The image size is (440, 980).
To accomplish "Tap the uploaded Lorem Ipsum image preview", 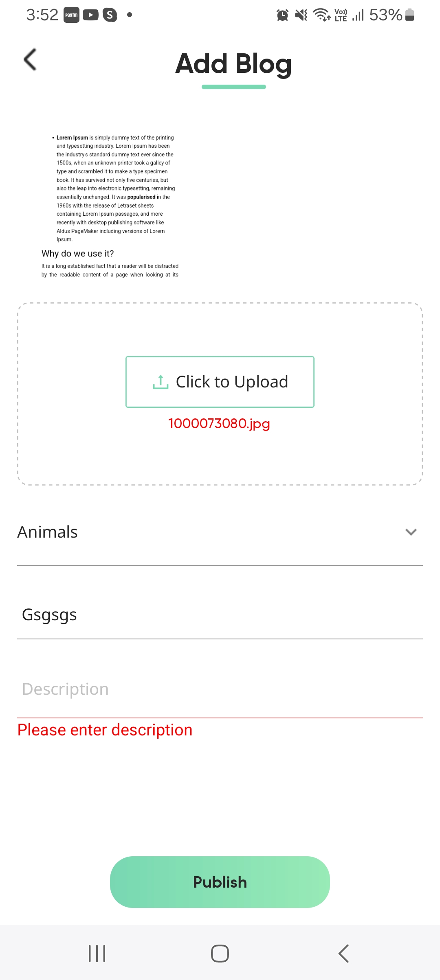I will (110, 206).
